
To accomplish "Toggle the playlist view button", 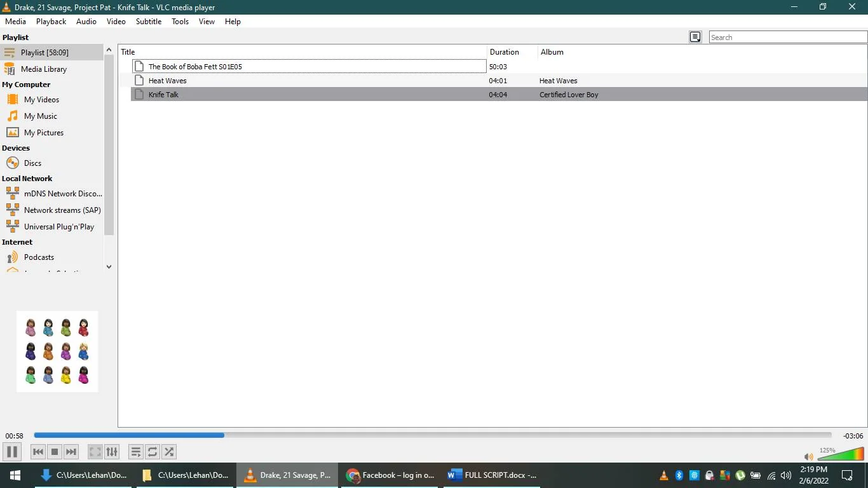I will [136, 452].
